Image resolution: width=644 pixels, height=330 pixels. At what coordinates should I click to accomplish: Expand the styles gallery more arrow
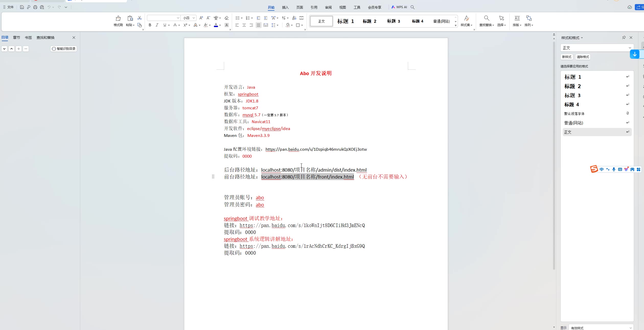coord(456,25)
